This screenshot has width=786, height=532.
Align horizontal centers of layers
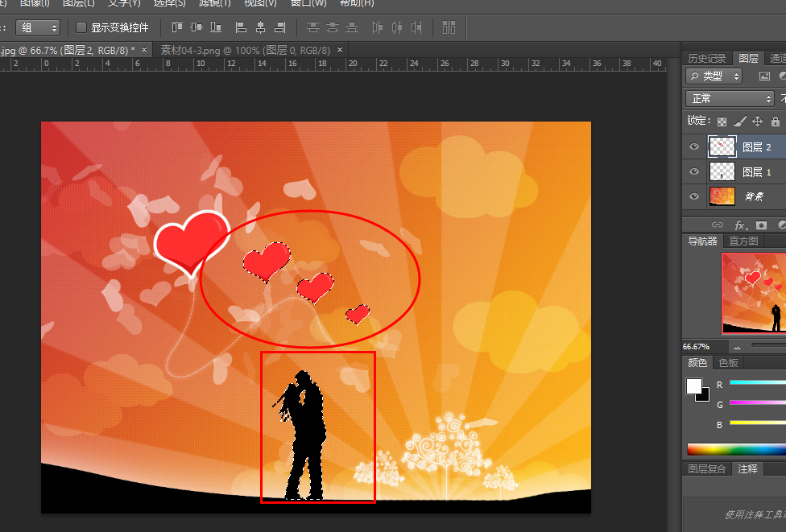click(261, 27)
